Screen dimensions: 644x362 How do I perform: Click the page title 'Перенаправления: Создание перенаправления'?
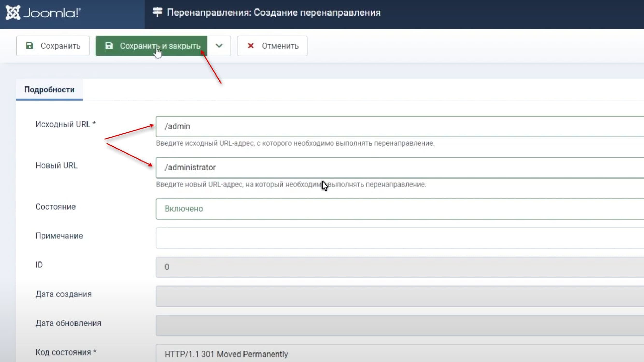274,13
